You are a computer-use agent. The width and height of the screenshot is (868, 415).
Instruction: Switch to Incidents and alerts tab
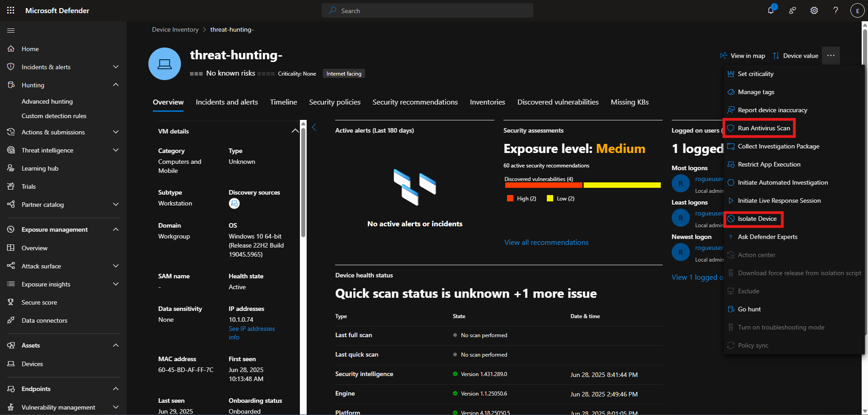tap(227, 102)
